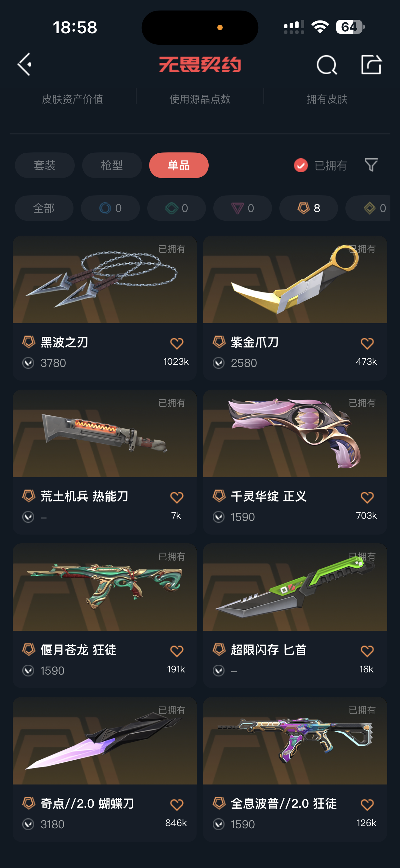The width and height of the screenshot is (400, 868).
Task: Toggle the 已拥有 owned checkbox
Action: click(x=301, y=165)
